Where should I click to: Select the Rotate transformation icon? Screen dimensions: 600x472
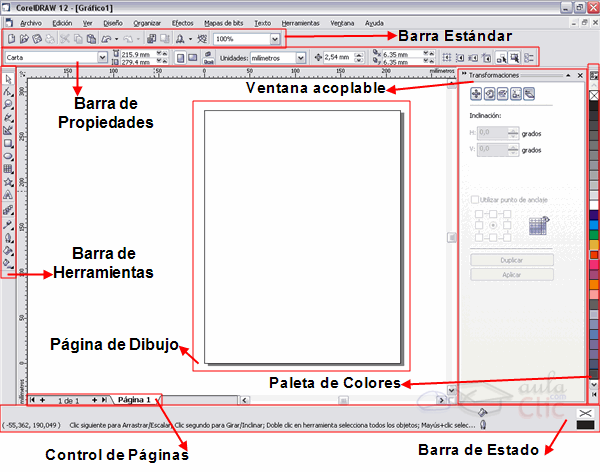click(490, 93)
